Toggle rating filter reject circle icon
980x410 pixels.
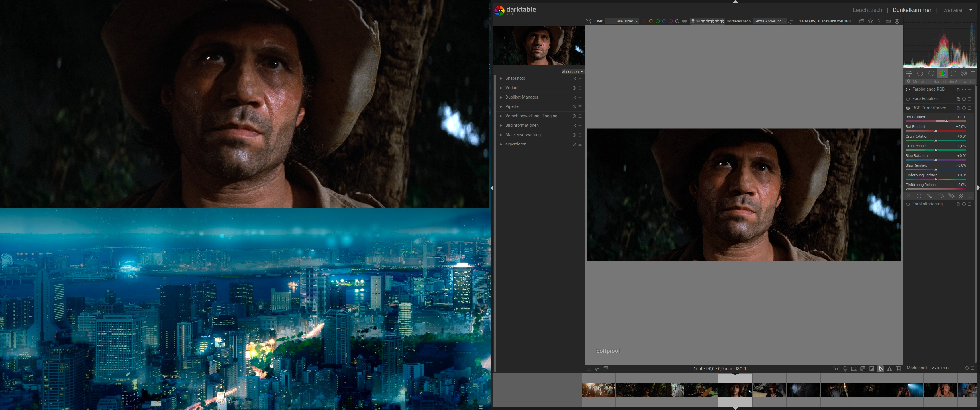click(x=693, y=21)
